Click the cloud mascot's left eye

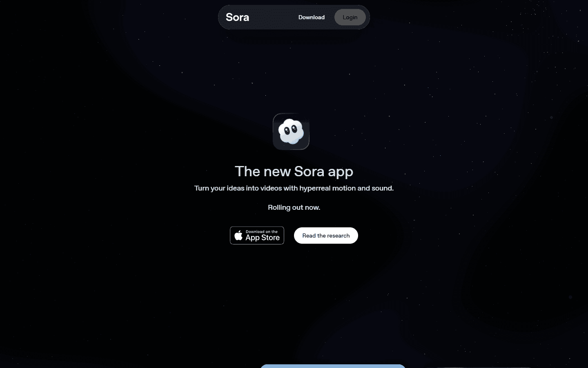(287, 130)
